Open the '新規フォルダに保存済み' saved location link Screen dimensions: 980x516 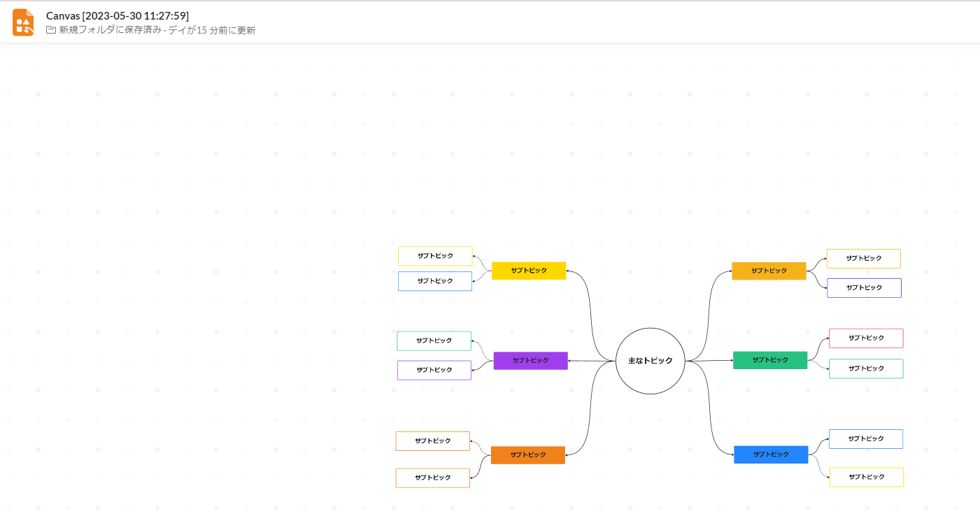pos(110,30)
